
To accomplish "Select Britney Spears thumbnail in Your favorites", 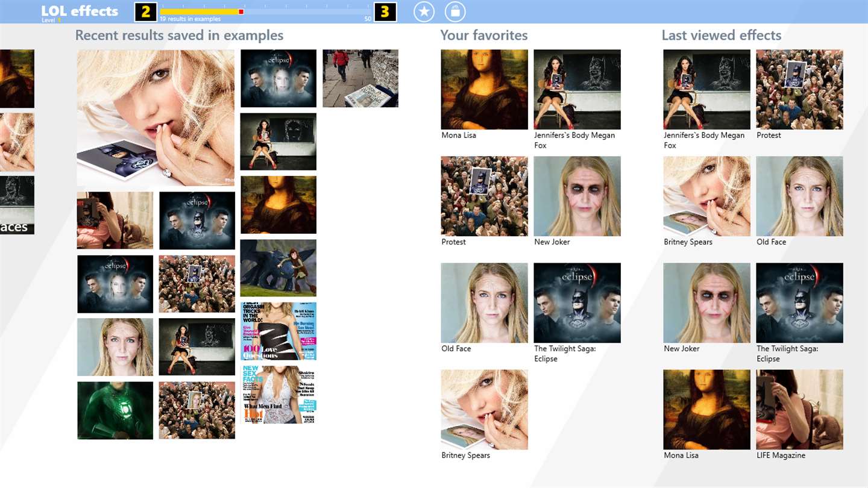I will point(485,410).
